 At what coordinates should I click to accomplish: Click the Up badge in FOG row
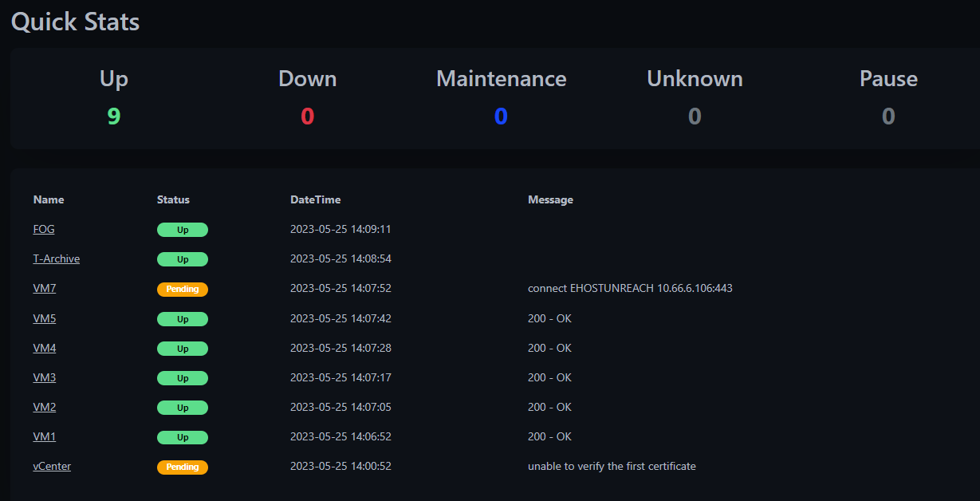pyautogui.click(x=182, y=230)
